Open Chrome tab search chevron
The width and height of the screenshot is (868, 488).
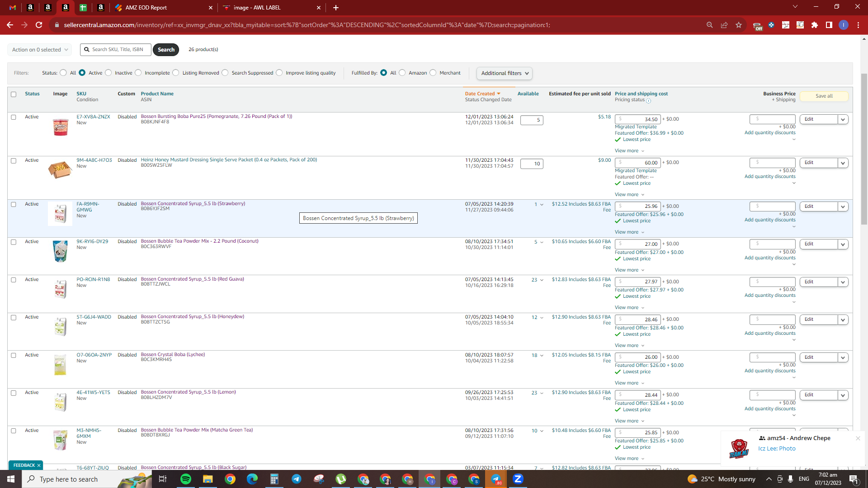pyautogui.click(x=795, y=7)
